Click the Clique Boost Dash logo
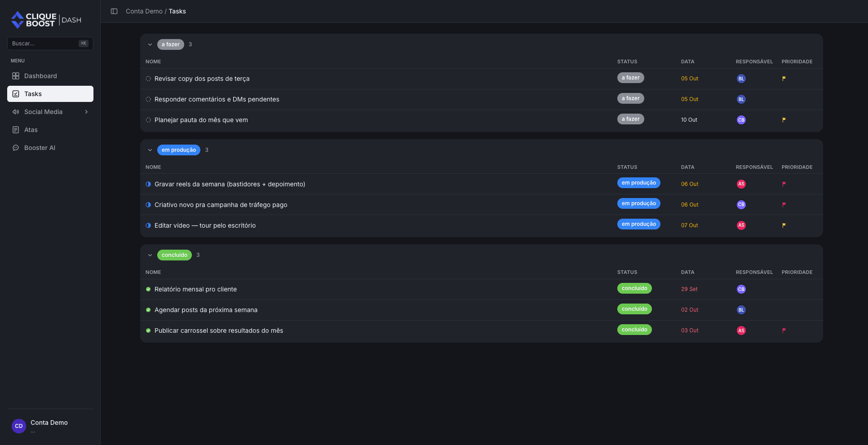The image size is (868, 445). point(46,20)
